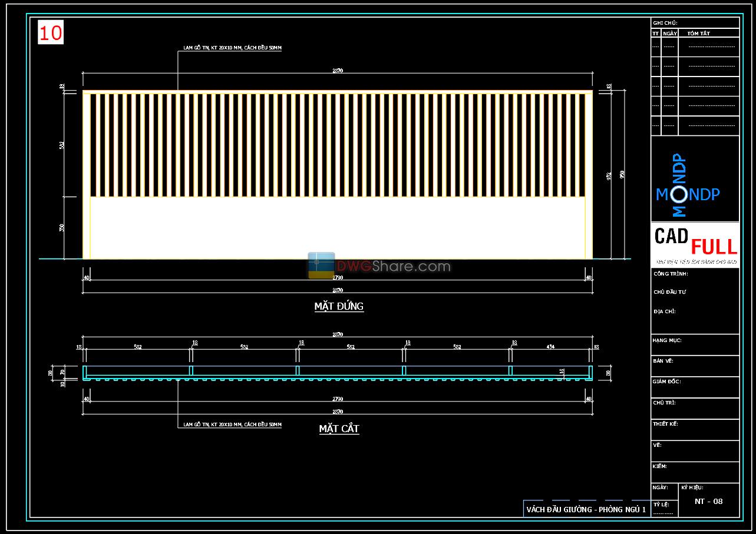
Task: Click the HẠNG MỤC field
Action: pos(667,340)
